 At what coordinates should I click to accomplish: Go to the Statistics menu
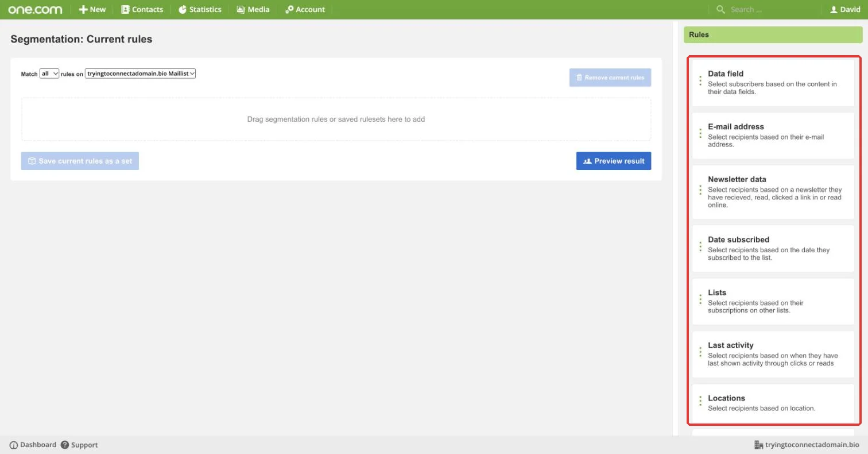click(x=199, y=9)
